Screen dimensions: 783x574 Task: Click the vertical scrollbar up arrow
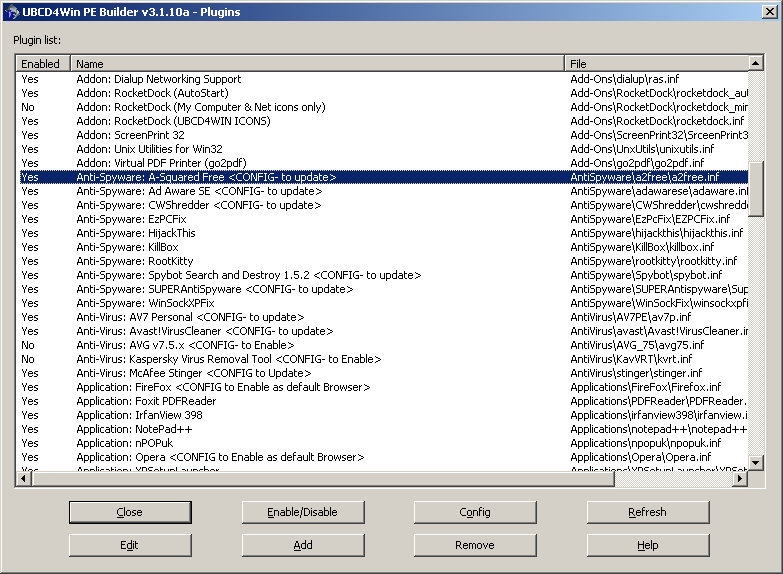coord(756,63)
